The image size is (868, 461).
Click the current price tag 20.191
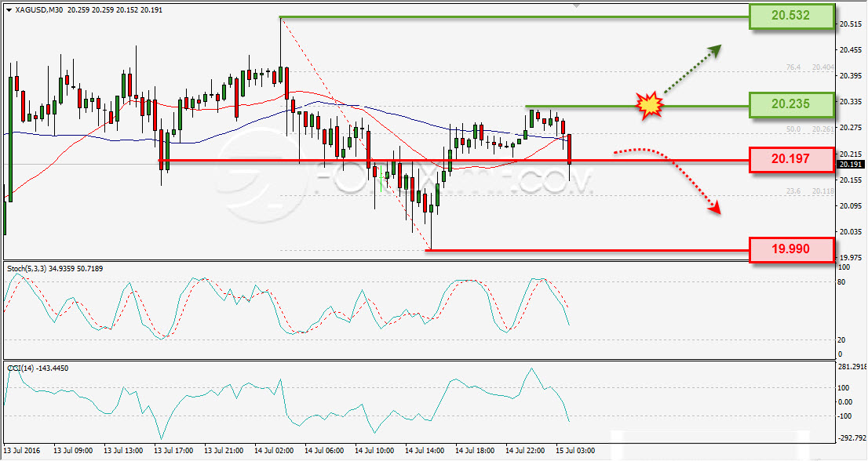click(x=850, y=164)
